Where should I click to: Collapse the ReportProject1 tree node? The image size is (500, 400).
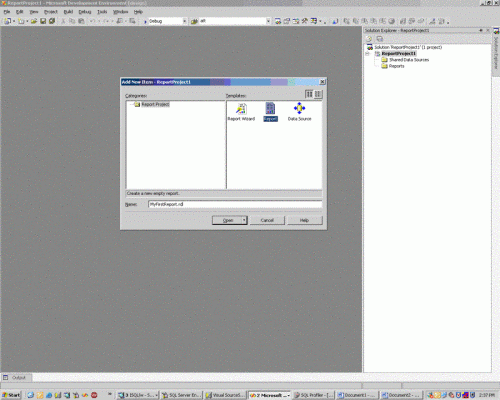click(x=368, y=54)
